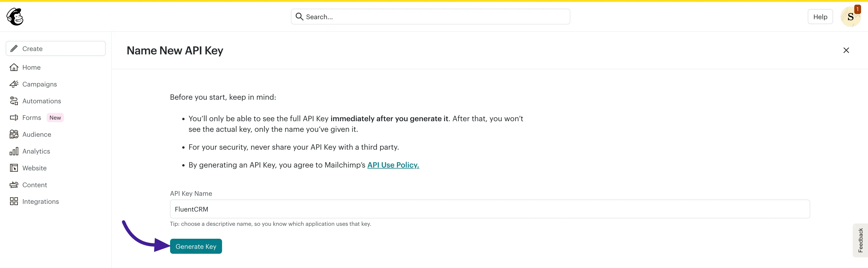The height and width of the screenshot is (268, 868).
Task: Focus the Search field in header
Action: tap(430, 17)
